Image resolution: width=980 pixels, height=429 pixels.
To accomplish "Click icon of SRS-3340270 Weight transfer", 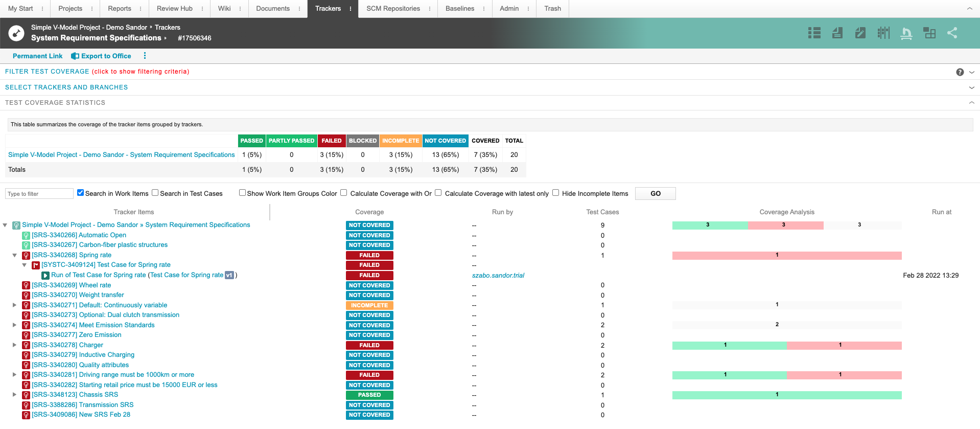I will pyautogui.click(x=26, y=296).
